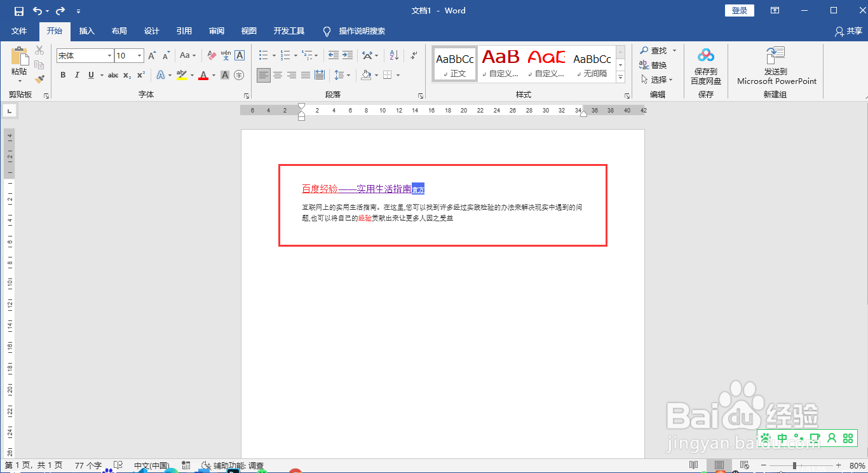This screenshot has height=473, width=868.
Task: Toggle Underline formatting
Action: point(92,75)
